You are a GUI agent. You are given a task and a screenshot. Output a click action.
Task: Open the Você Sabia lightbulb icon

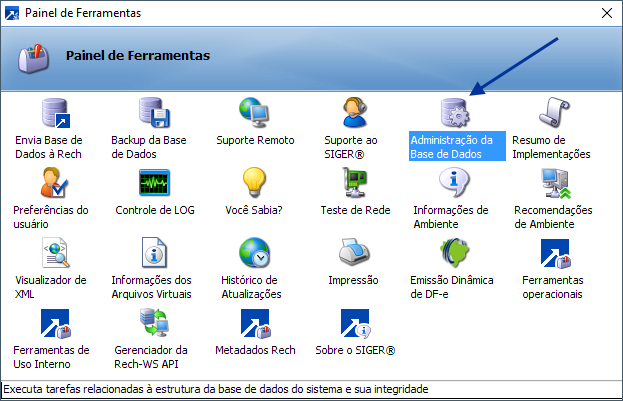click(254, 182)
